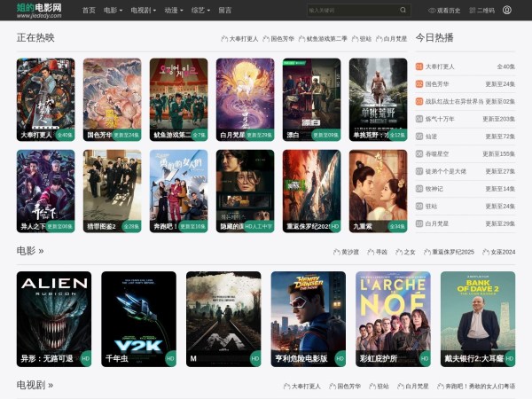Open the 留言 menu item
This screenshot has height=399, width=532.
(x=225, y=11)
